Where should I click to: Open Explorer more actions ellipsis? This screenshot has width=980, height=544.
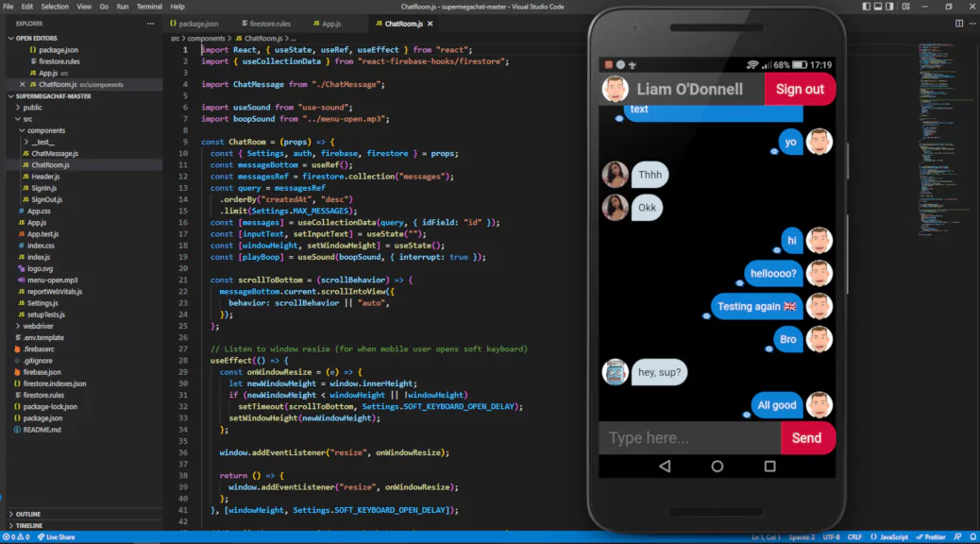[x=151, y=24]
